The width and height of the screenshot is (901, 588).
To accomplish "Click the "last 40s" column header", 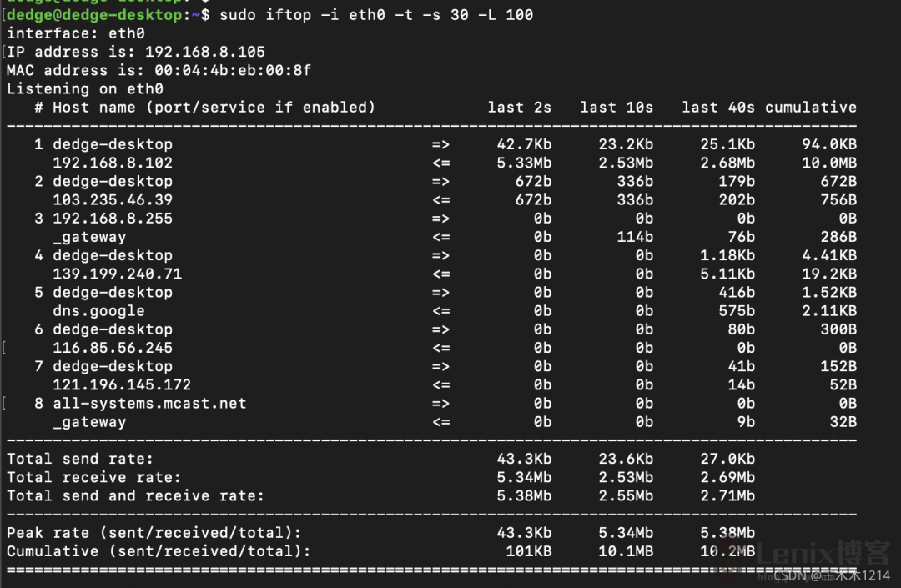I will tap(717, 107).
